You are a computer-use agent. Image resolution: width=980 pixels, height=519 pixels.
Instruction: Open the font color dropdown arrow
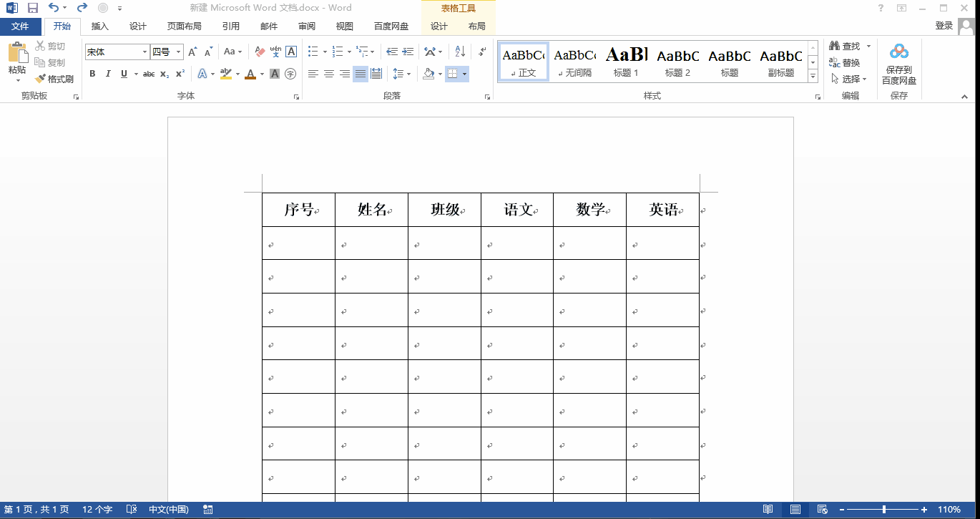tap(262, 73)
